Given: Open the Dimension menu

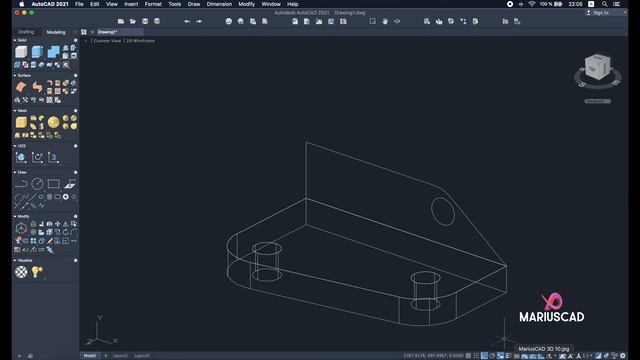Looking at the screenshot, I should pyautogui.click(x=219, y=4).
